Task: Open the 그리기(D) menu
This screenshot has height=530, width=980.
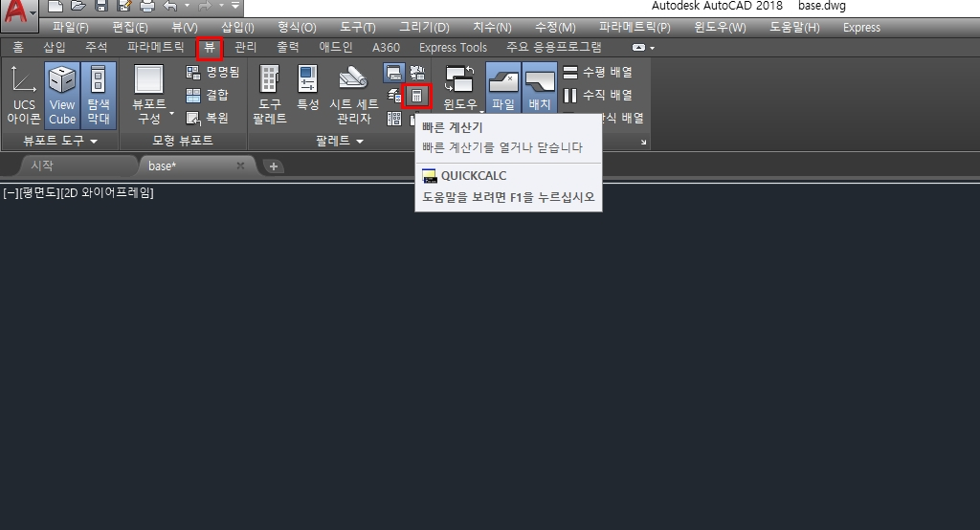Action: [424, 28]
